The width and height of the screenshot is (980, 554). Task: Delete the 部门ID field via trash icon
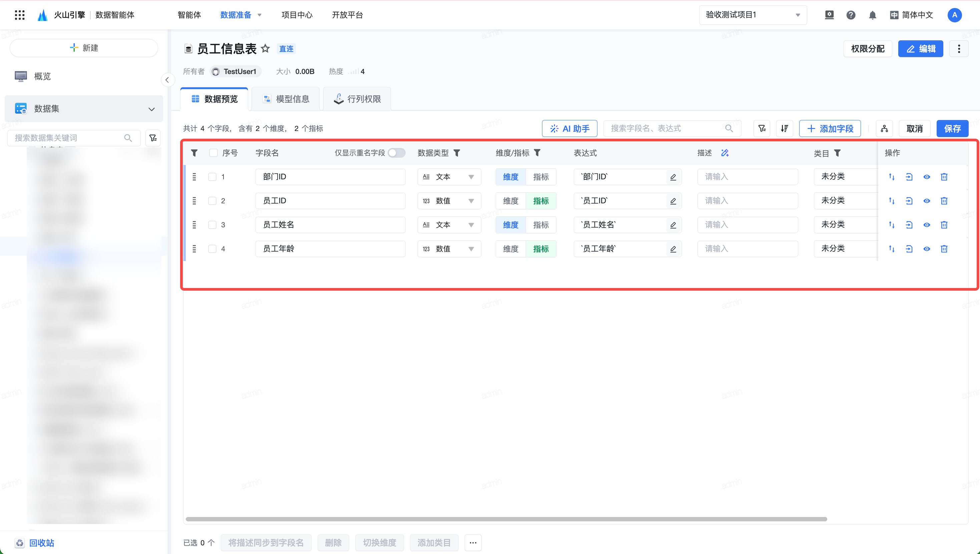pyautogui.click(x=944, y=177)
